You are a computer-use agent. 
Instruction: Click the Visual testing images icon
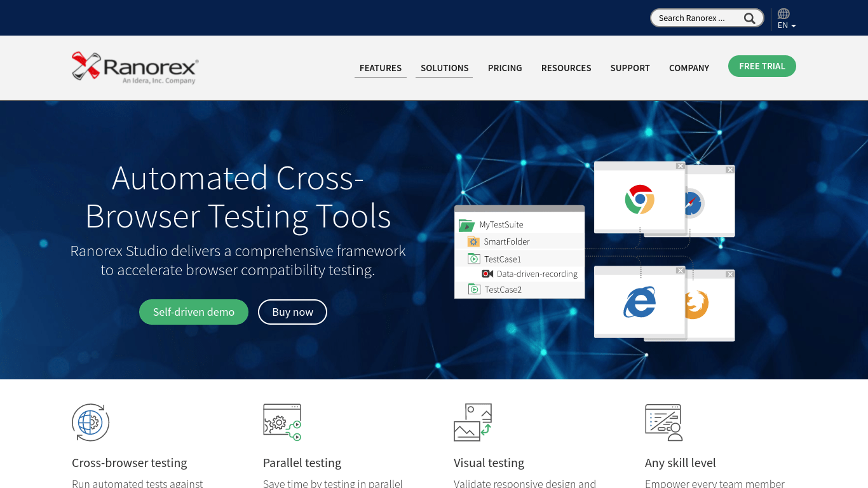click(x=473, y=422)
